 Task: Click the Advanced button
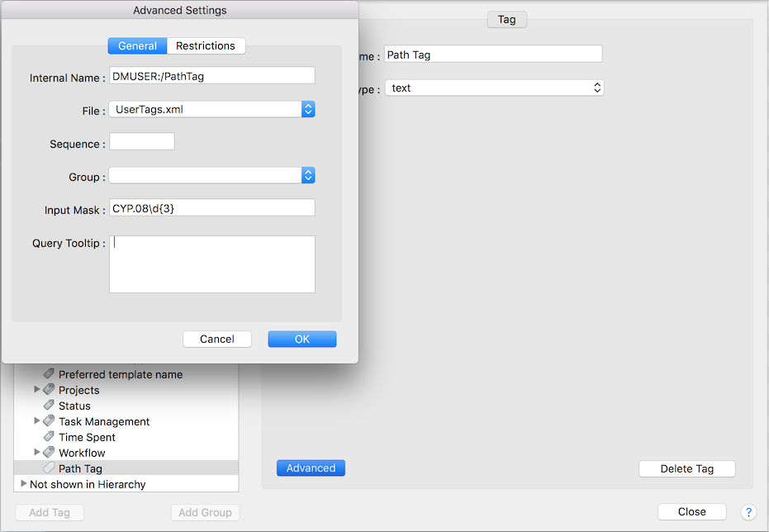[x=311, y=468]
